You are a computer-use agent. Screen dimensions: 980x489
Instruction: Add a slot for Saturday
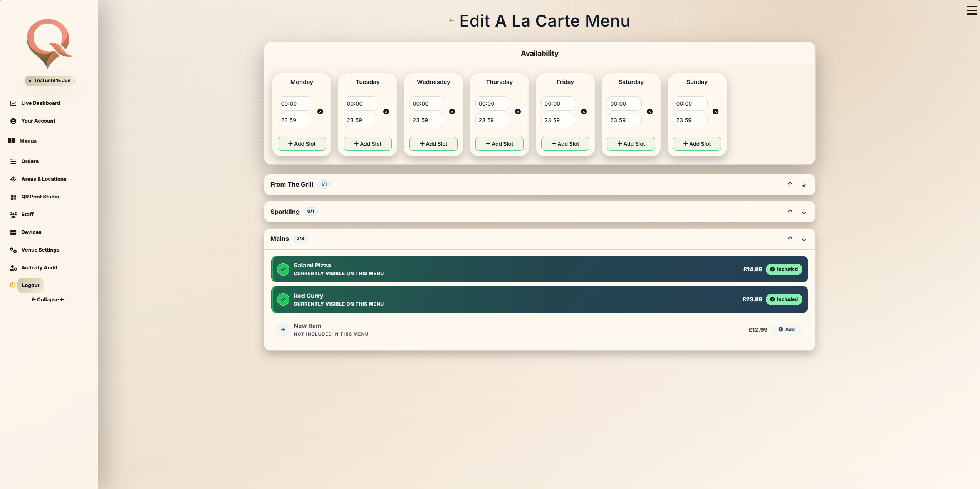(631, 144)
